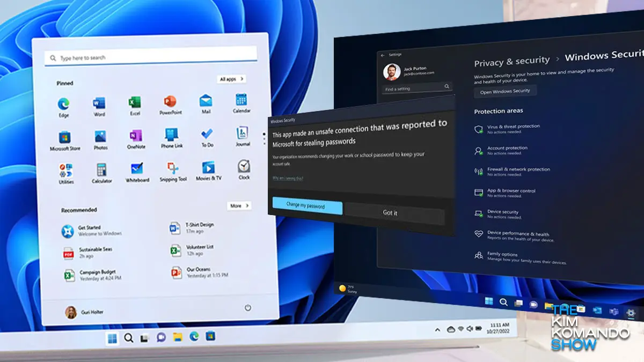The height and width of the screenshot is (362, 644).
Task: Open T-Shirt Design recent document
Action: (192, 227)
